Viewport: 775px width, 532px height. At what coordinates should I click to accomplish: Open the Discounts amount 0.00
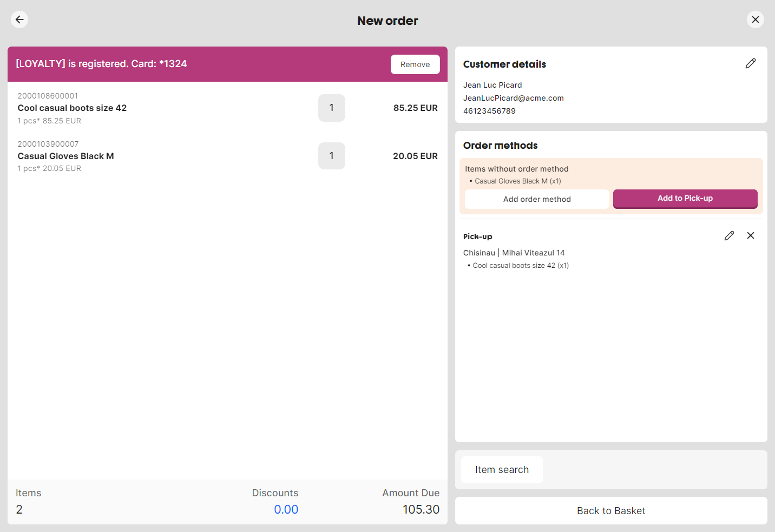click(x=286, y=509)
